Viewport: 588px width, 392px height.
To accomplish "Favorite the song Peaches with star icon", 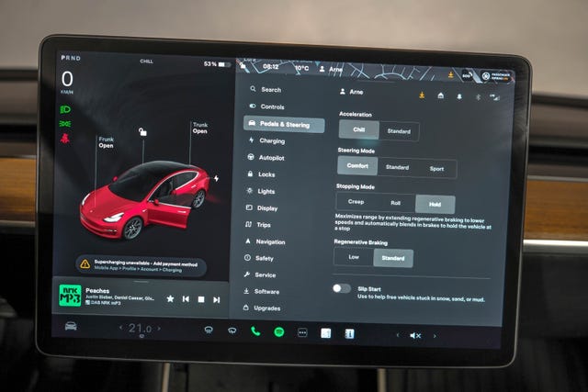I will [170, 298].
